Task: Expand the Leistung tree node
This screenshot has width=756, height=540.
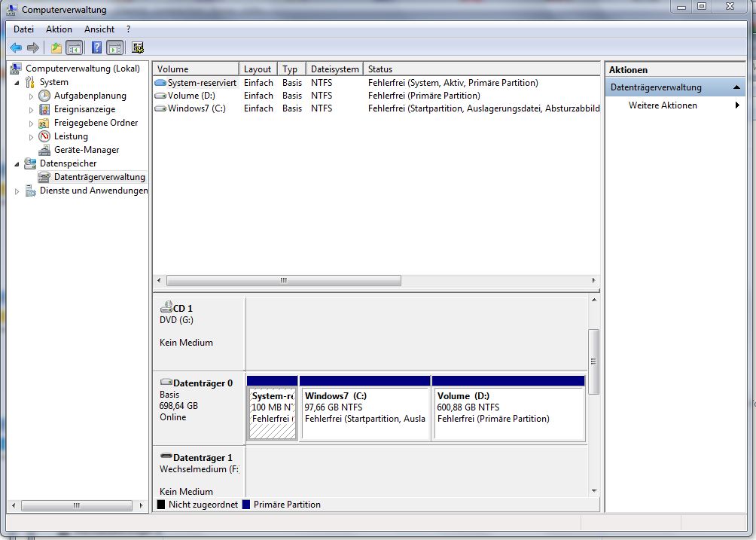Action: click(x=32, y=137)
